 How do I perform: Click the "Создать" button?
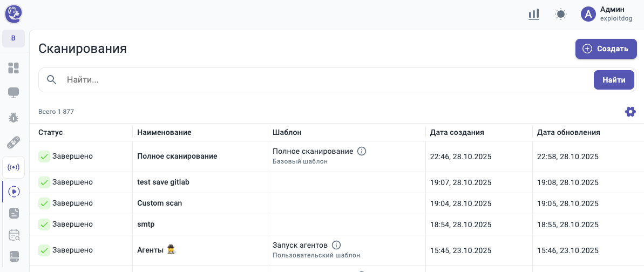[x=606, y=49]
